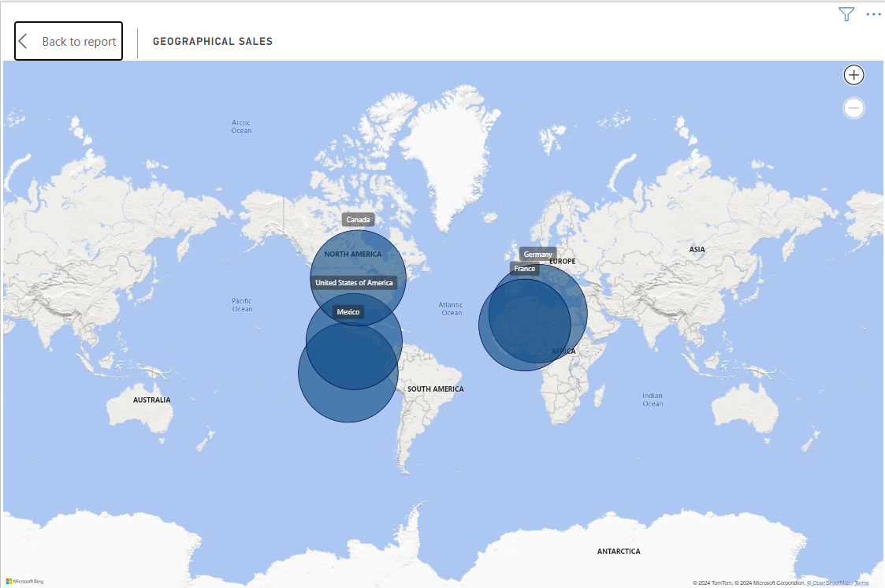Select the France data label
The image size is (885, 588).
[x=524, y=269]
